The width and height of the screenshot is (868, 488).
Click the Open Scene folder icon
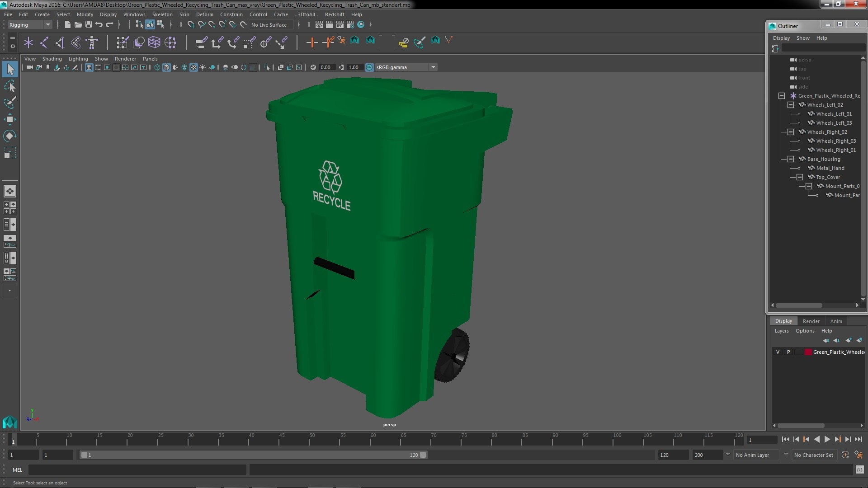point(78,24)
